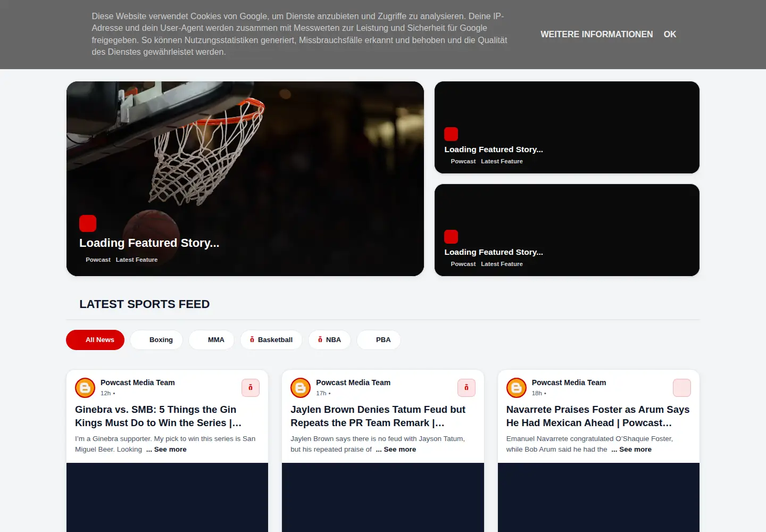The height and width of the screenshot is (532, 766).
Task: Click the Blogger avatar on the Jaylen Brown post
Action: (x=301, y=388)
